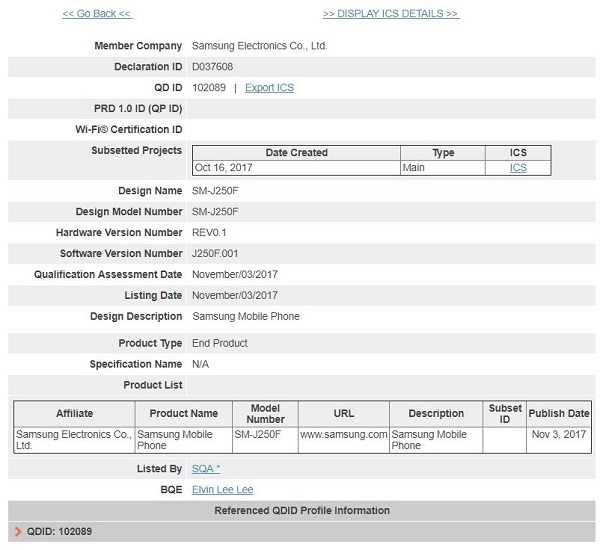600x550 pixels.
Task: Click 'URL' column header
Action: click(344, 414)
